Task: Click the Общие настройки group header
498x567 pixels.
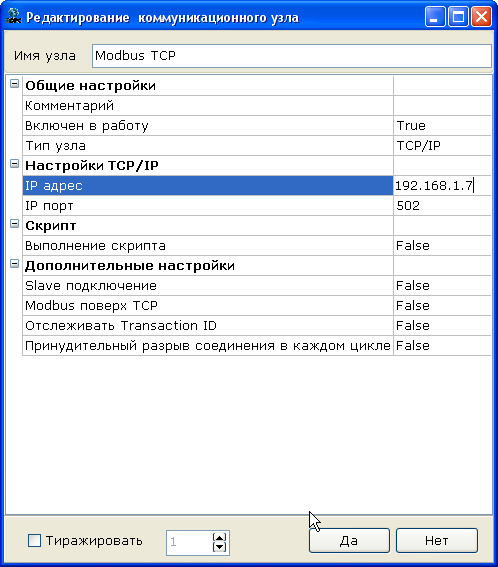Action: pos(208,86)
